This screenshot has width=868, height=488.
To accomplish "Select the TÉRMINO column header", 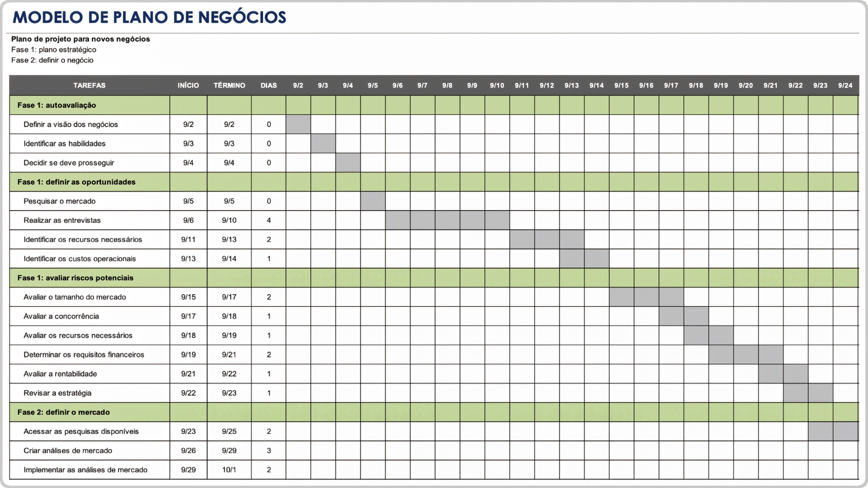I will coord(229,85).
